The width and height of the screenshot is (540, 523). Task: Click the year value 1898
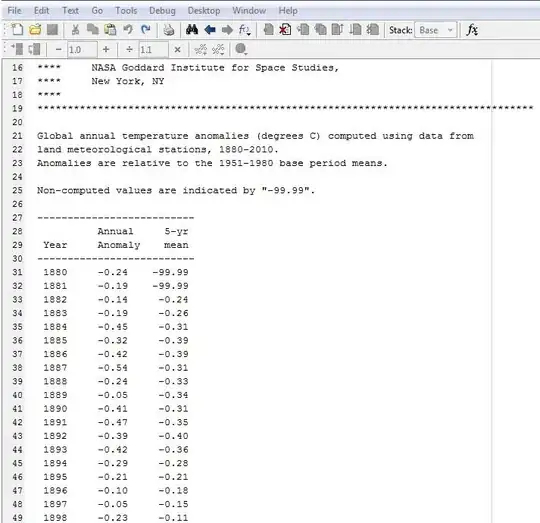tap(55, 518)
